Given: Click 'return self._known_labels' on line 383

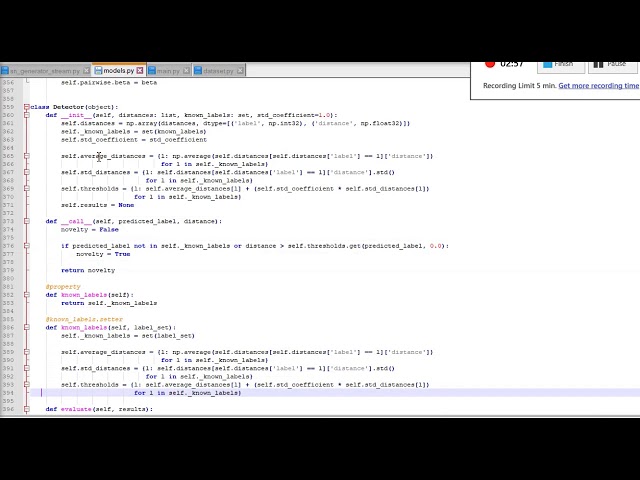Looking at the screenshot, I should point(109,303).
